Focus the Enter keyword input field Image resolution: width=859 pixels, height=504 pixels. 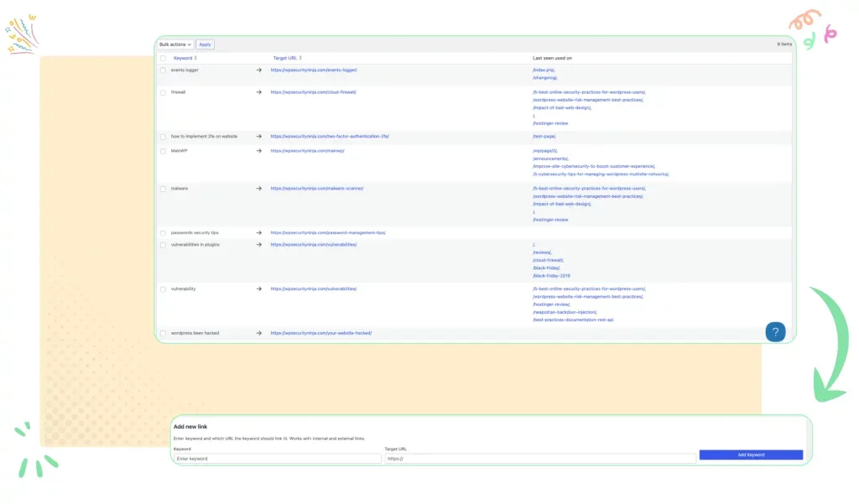277,459
